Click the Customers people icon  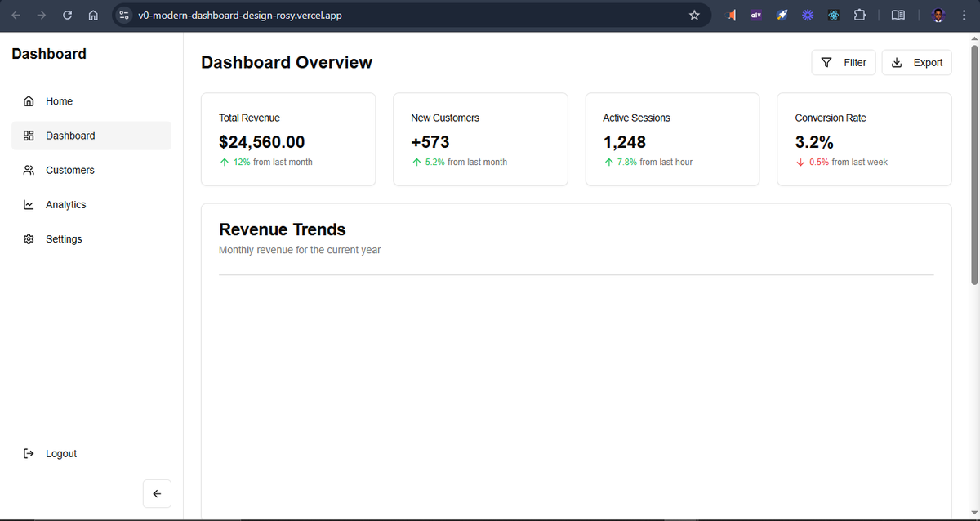29,170
